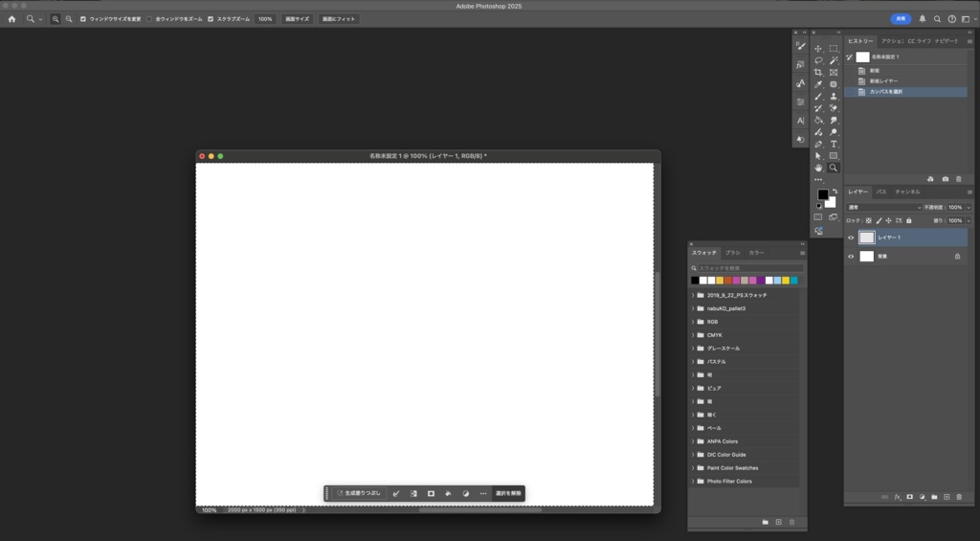
Task: Click the 画面サイズ button
Action: pos(297,19)
